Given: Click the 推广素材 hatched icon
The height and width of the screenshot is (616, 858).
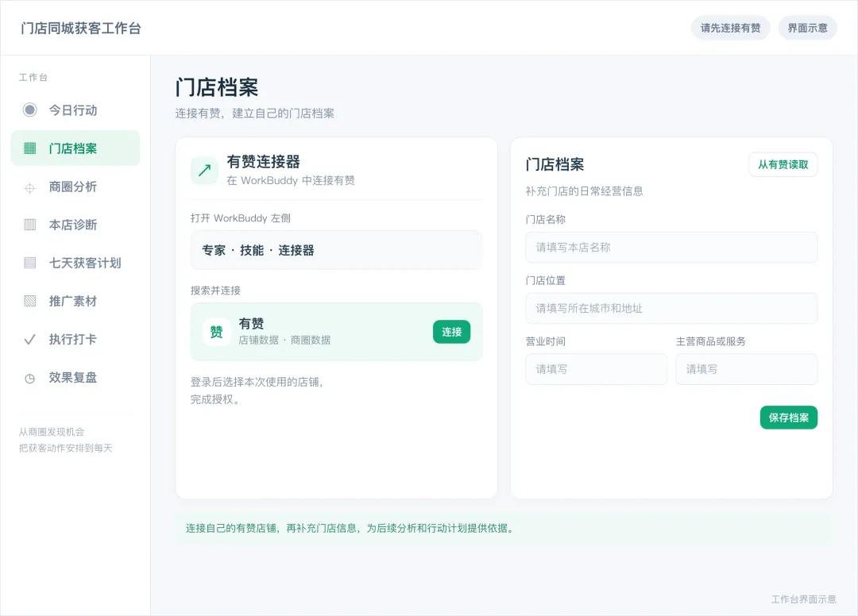Looking at the screenshot, I should [30, 301].
